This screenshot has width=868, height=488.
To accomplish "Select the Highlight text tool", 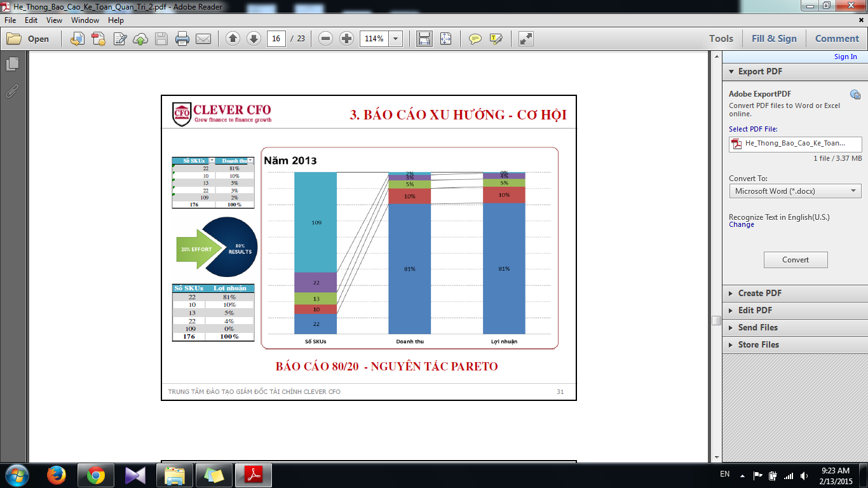I will coord(496,39).
